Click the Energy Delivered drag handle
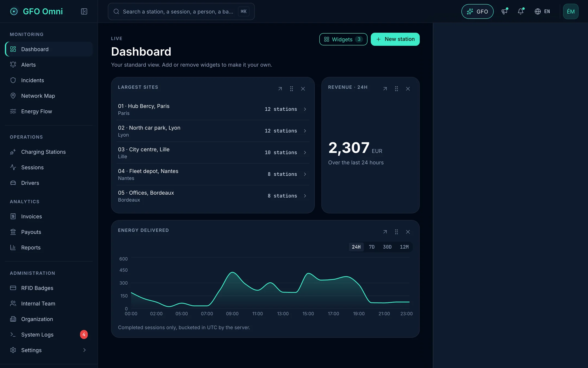This screenshot has height=368, width=588. point(396,232)
